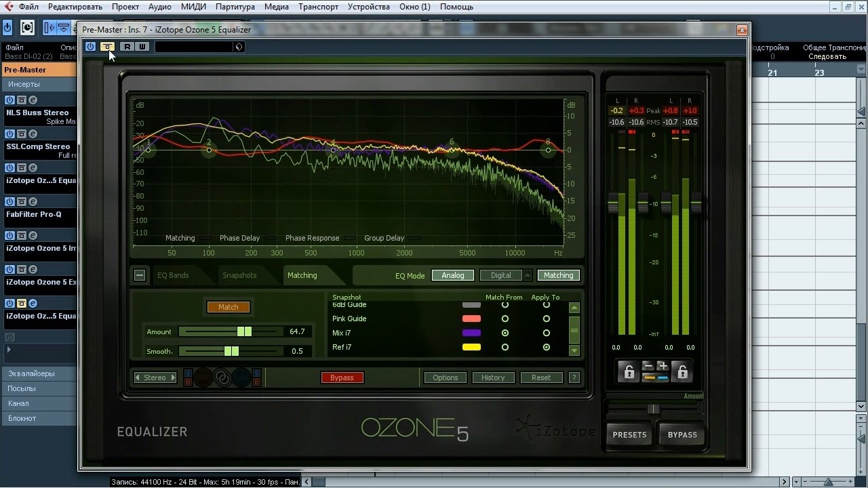Select Matching EQ mode button
868x488 pixels.
pyautogui.click(x=558, y=275)
